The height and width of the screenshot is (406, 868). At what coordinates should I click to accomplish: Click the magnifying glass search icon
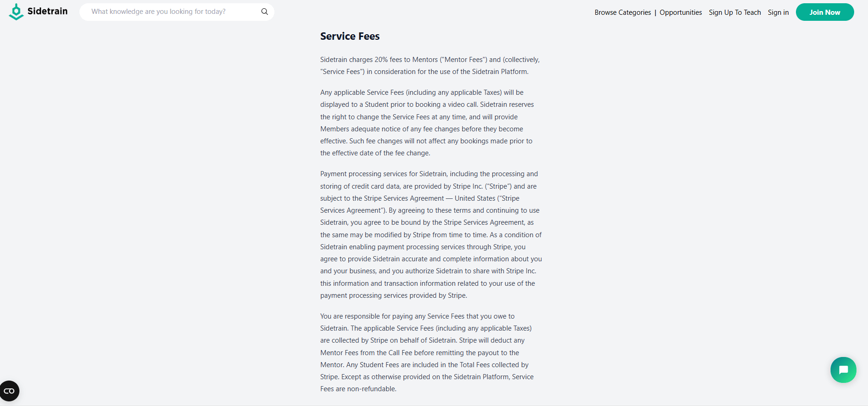coord(265,12)
